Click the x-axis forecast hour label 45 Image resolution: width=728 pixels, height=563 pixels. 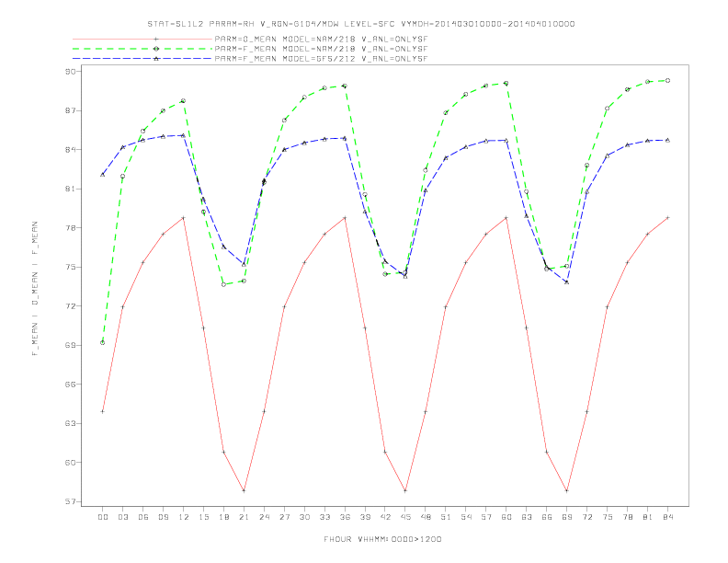[405, 517]
